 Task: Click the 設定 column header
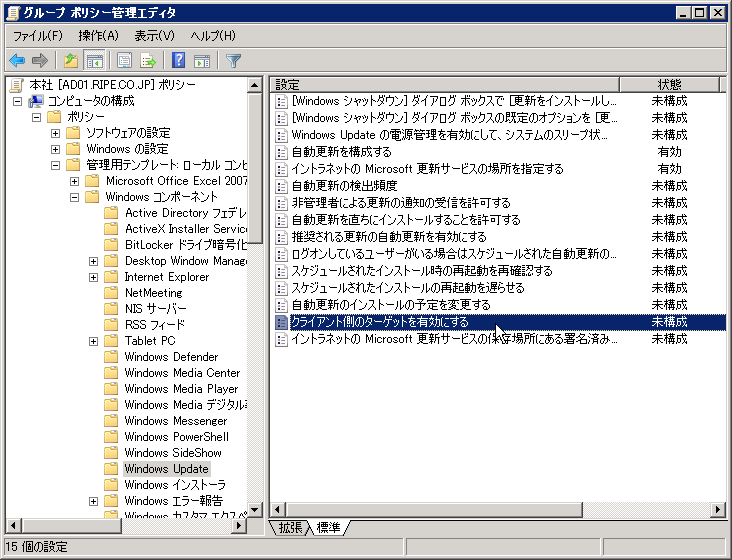445,84
